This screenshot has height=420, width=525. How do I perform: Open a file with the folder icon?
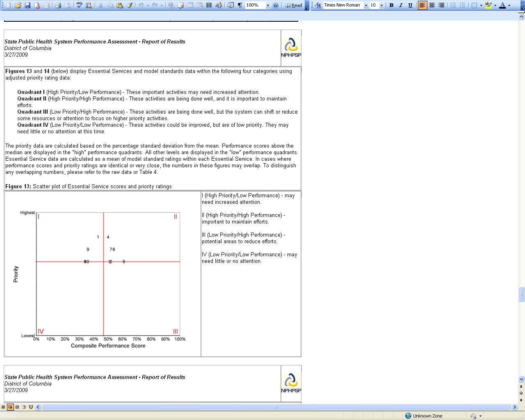click(18, 5)
